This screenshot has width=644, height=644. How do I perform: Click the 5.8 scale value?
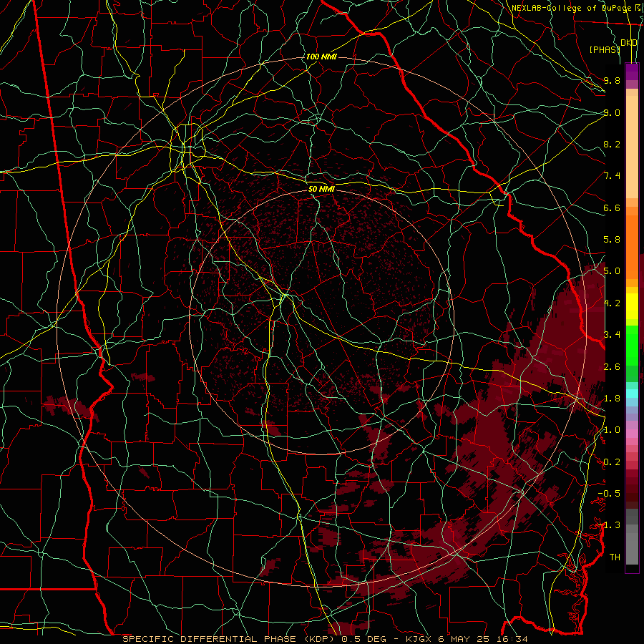pyautogui.click(x=612, y=240)
